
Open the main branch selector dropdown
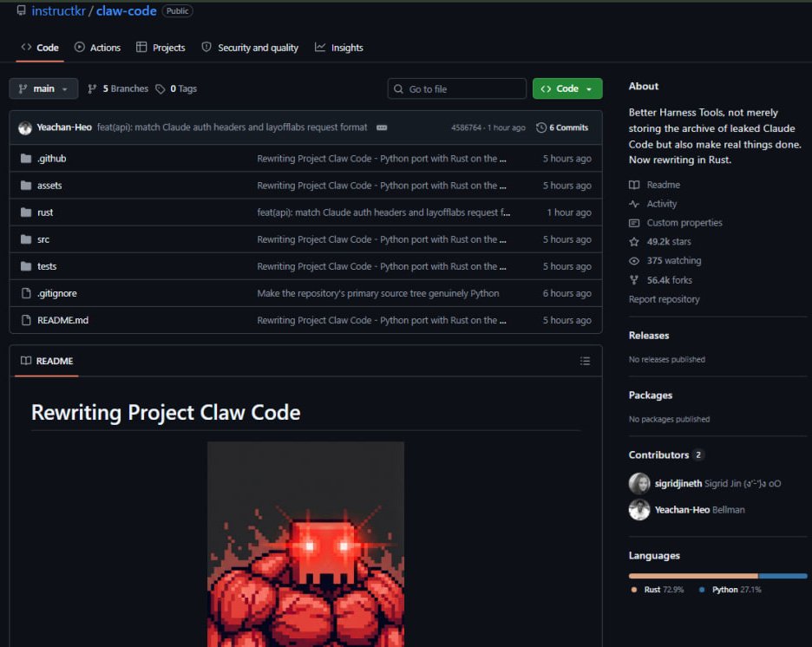tap(43, 88)
